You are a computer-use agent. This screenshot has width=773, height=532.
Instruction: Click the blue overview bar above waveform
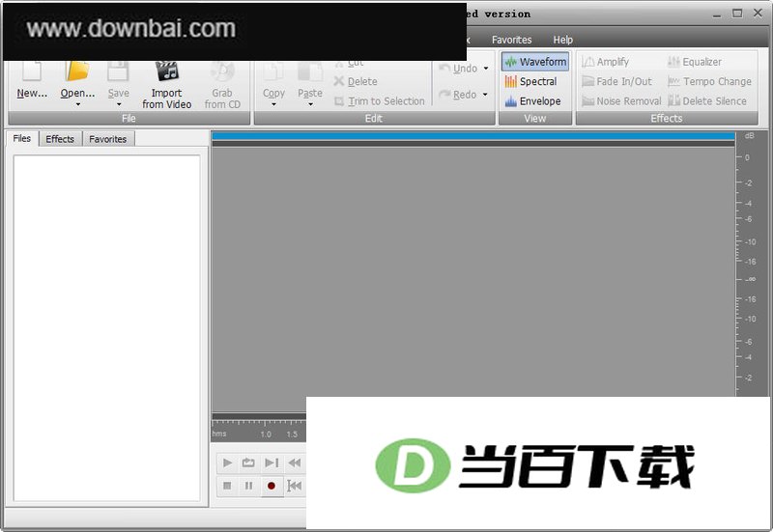tap(473, 136)
